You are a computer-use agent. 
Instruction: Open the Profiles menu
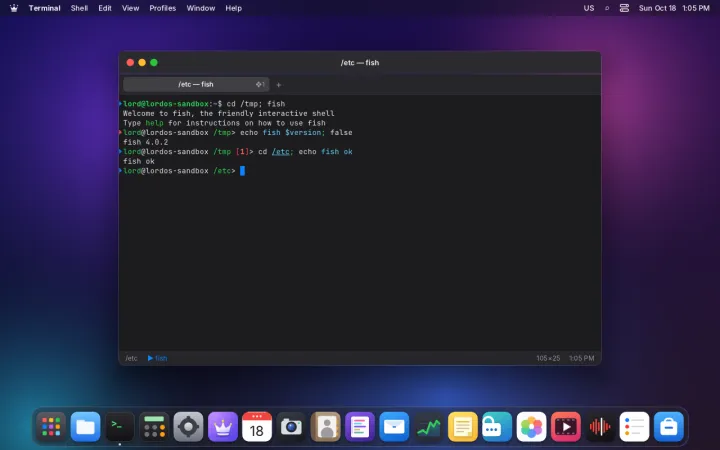(163, 8)
